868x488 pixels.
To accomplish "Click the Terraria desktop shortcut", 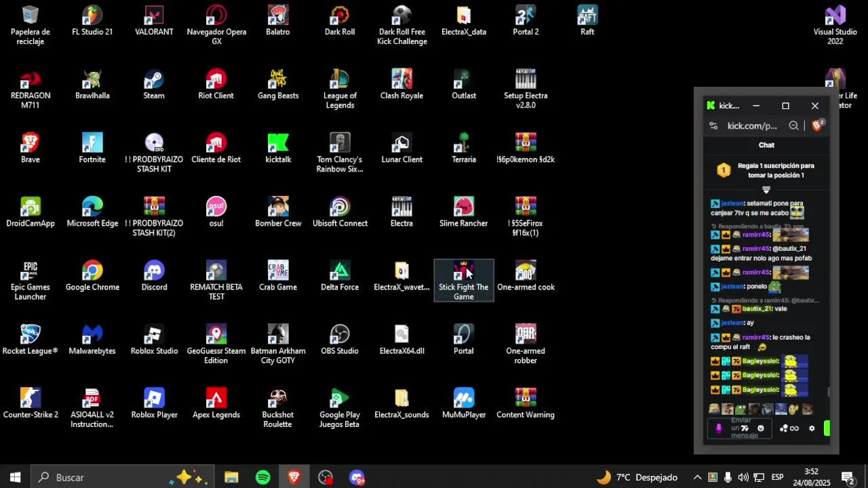I will [464, 148].
